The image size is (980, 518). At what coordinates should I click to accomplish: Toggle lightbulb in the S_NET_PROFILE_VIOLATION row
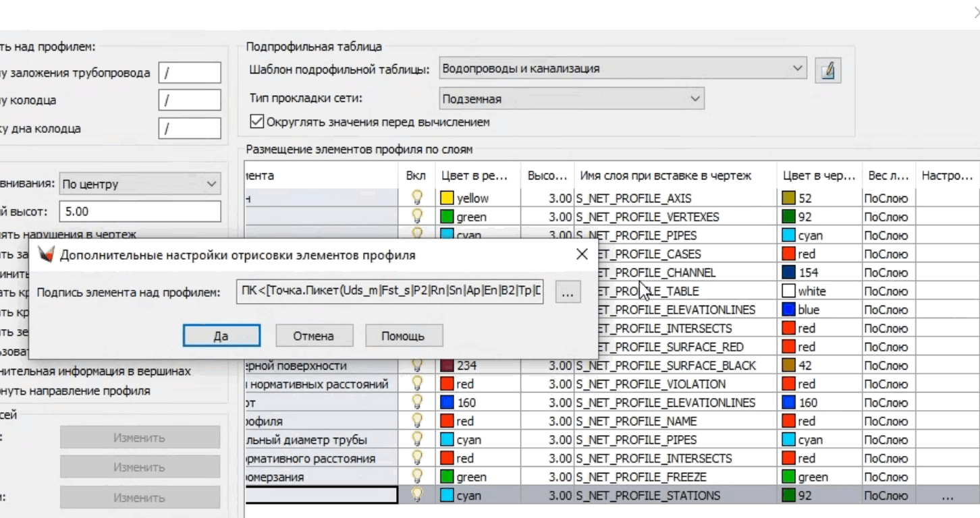click(417, 384)
